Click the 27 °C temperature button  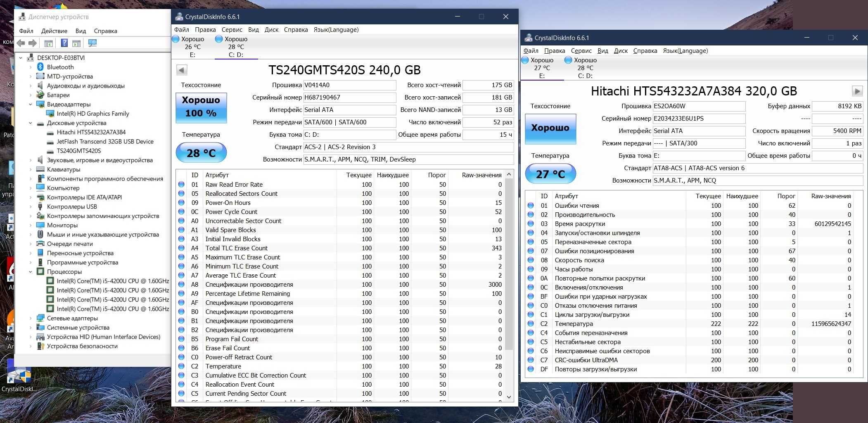(550, 174)
